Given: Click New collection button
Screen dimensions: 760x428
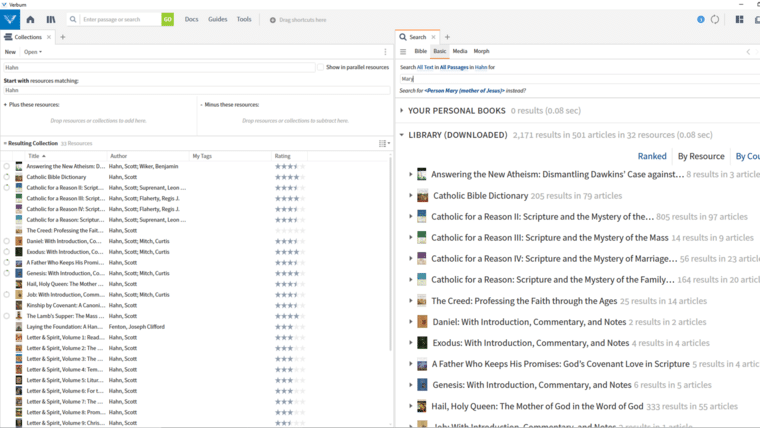Looking at the screenshot, I should (10, 52).
